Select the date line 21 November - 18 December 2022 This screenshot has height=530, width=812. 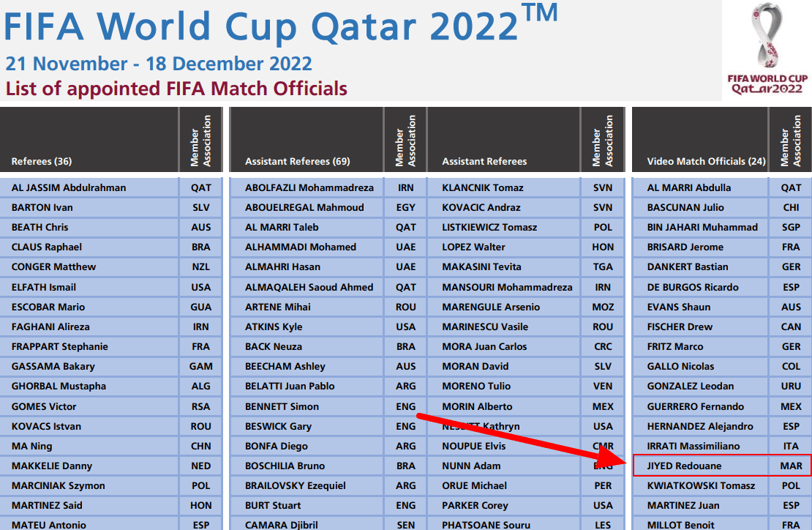(x=159, y=64)
